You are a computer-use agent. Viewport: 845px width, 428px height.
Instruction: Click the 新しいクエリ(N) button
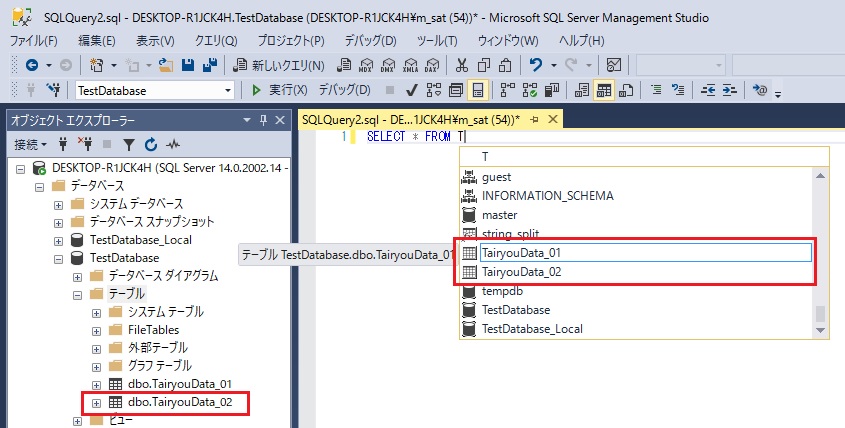(279, 66)
